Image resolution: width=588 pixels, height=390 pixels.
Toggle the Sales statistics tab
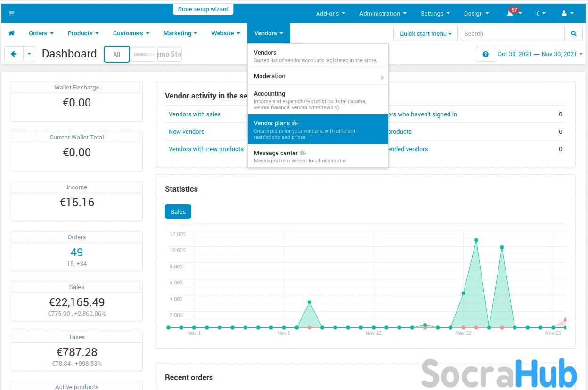click(x=178, y=211)
